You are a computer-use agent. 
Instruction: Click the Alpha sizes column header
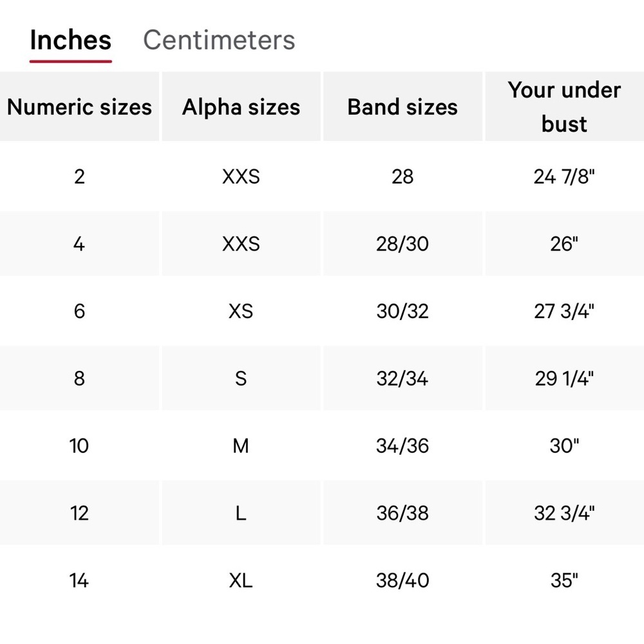pos(241,107)
